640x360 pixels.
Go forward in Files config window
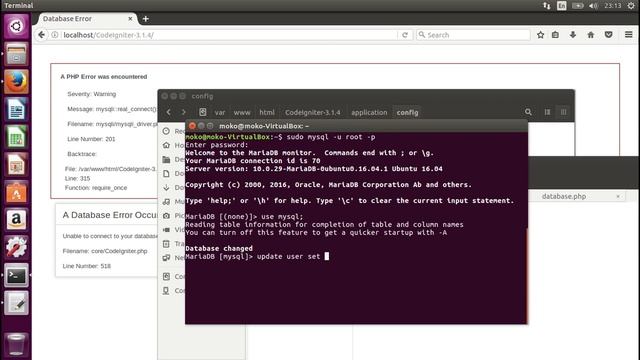point(184,112)
